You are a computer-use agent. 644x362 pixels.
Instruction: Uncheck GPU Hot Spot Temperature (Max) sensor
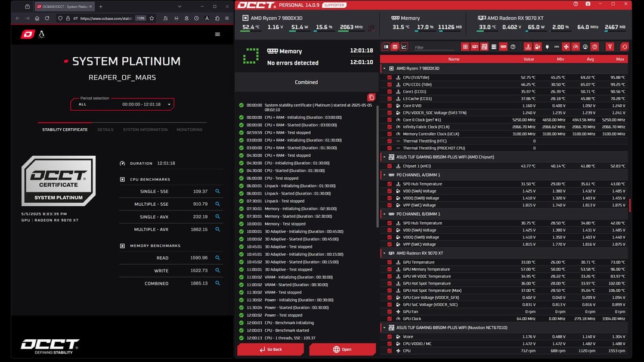pyautogui.click(x=389, y=290)
